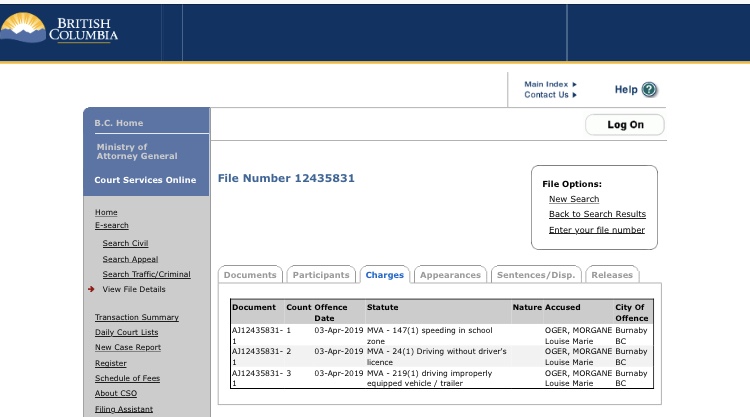The height and width of the screenshot is (417, 750).
Task: Switch to the Releases tab
Action: (x=612, y=274)
